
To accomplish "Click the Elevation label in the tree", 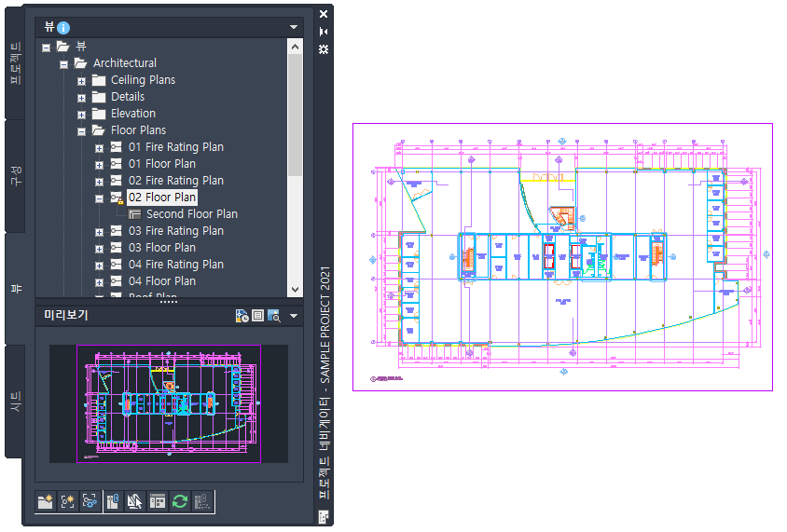I will [x=133, y=114].
